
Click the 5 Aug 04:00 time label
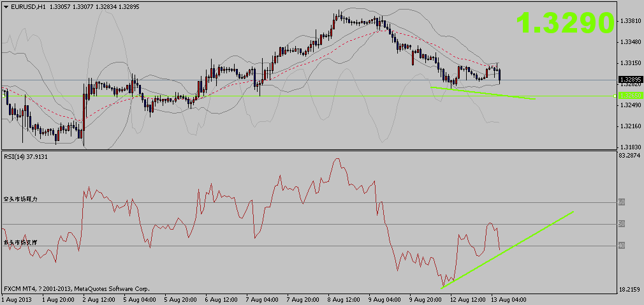tap(140, 299)
